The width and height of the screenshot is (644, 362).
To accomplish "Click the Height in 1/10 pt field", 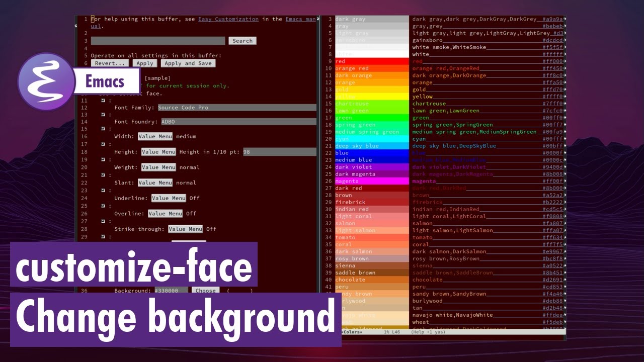I will [x=279, y=152].
